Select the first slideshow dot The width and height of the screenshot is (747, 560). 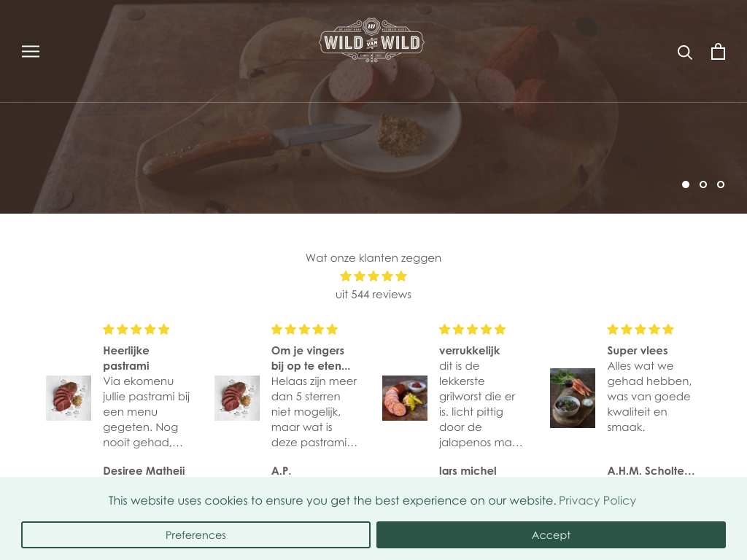(x=686, y=184)
